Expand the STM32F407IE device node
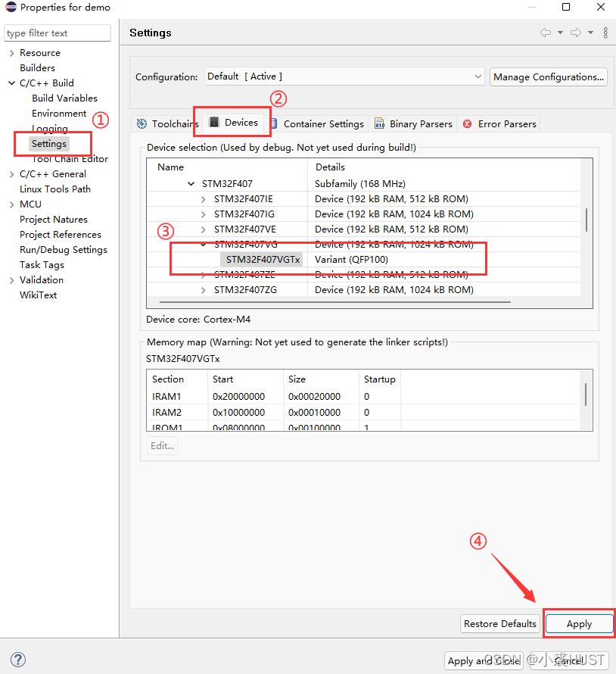 tap(203, 199)
